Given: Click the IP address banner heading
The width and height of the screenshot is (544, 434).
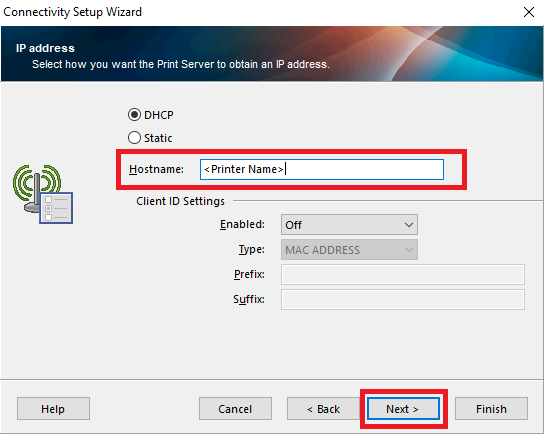Looking at the screenshot, I should [45, 48].
